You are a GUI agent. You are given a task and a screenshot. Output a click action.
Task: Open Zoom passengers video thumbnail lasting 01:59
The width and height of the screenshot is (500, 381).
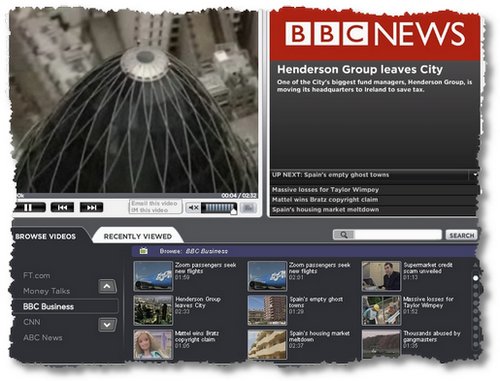[153, 276]
